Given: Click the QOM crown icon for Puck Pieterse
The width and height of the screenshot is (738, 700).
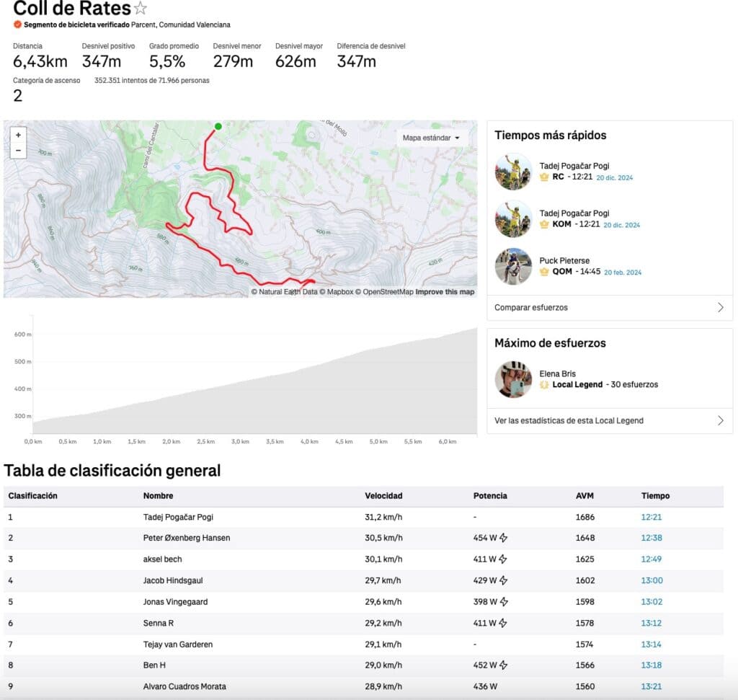Looking at the screenshot, I should click(544, 272).
